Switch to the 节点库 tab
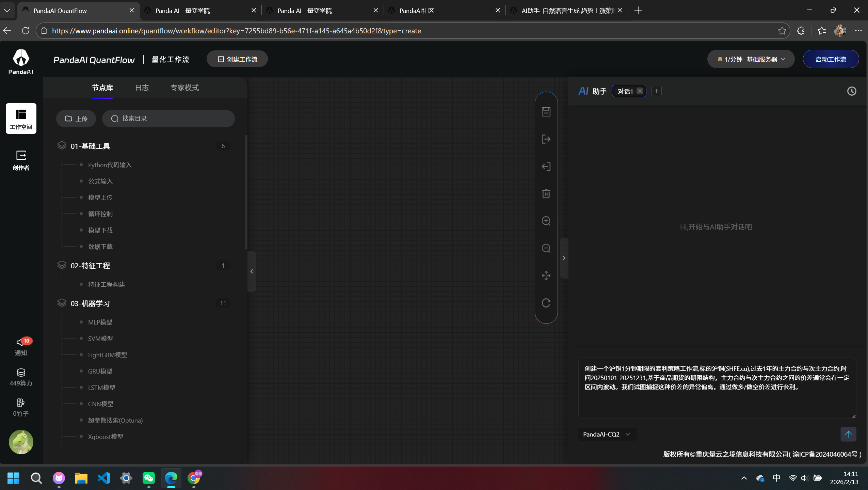This screenshot has width=868, height=490. pyautogui.click(x=102, y=88)
